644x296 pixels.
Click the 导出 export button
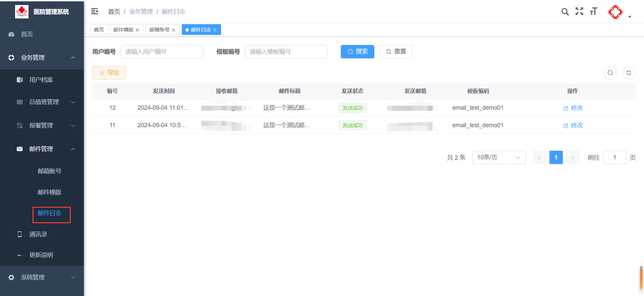(x=109, y=73)
